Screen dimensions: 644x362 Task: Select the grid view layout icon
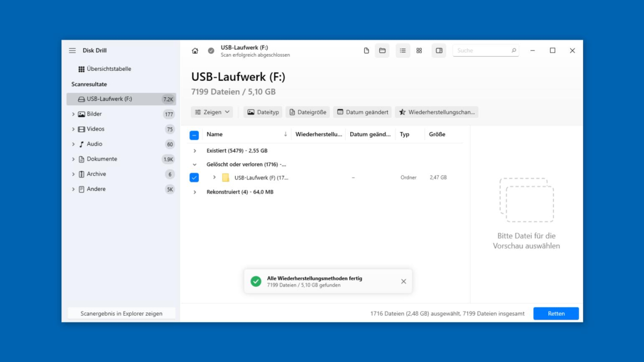[419, 51]
